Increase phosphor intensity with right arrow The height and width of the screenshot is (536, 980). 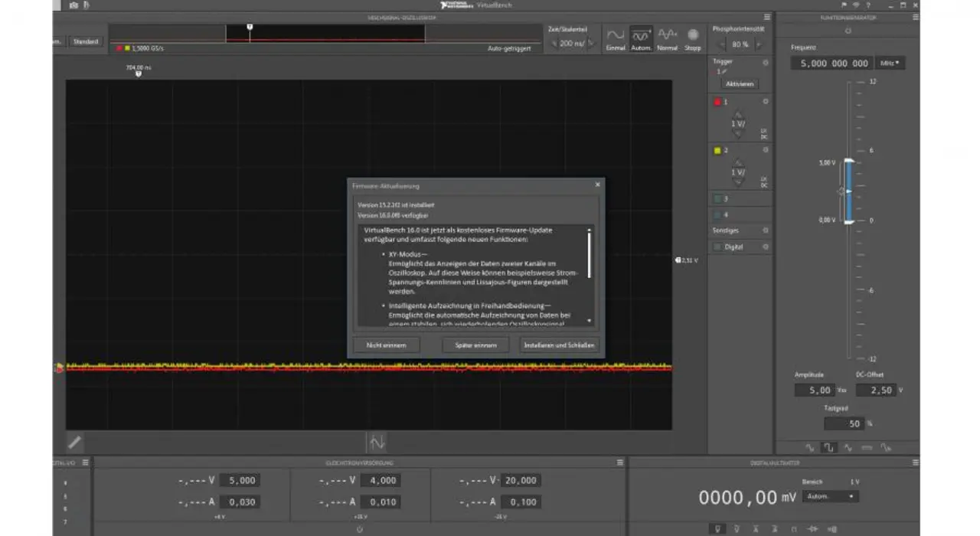point(758,44)
